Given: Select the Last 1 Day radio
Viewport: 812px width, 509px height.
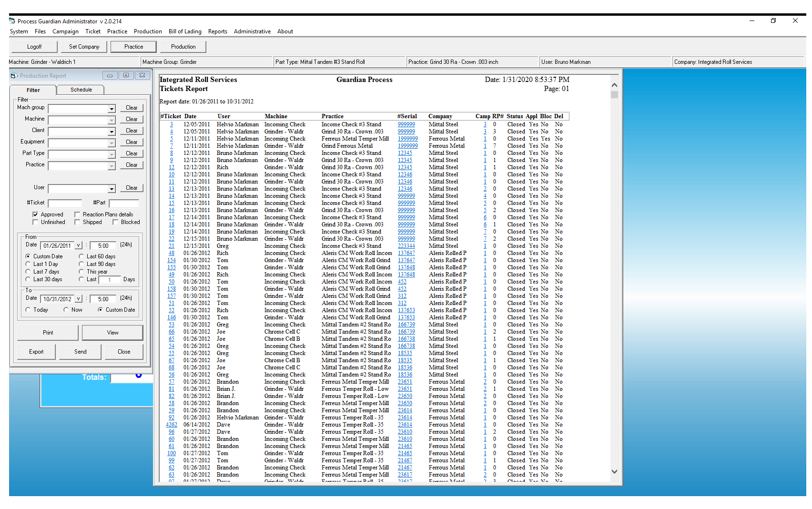Looking at the screenshot, I should click(28, 264).
